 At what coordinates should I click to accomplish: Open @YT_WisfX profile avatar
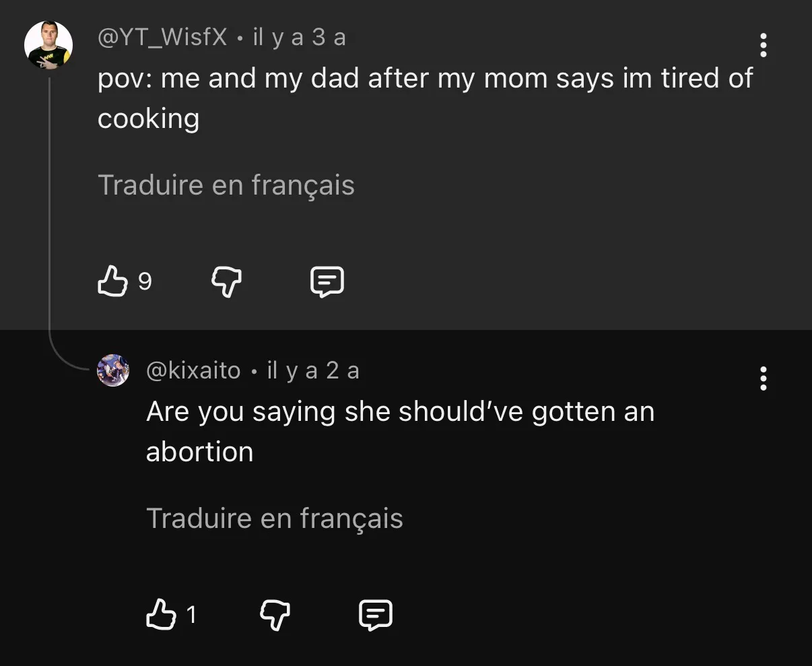[48, 45]
